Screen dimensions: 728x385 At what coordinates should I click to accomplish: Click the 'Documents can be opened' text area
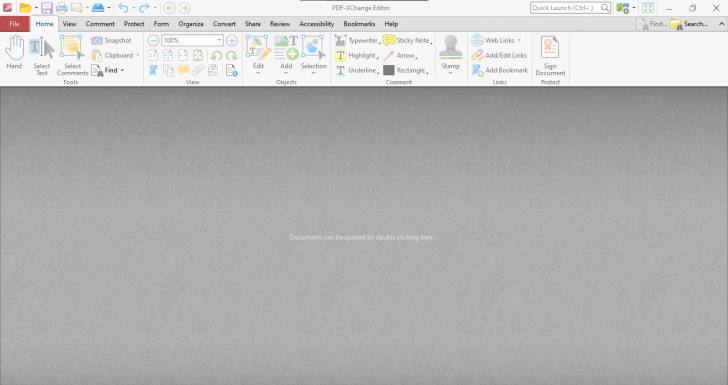[363, 237]
